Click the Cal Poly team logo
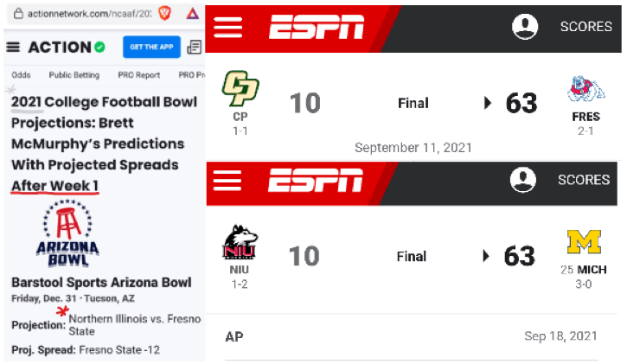 click(240, 89)
